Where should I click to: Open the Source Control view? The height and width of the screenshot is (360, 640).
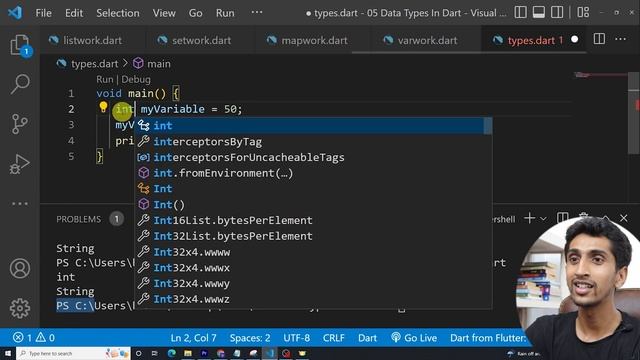20,124
